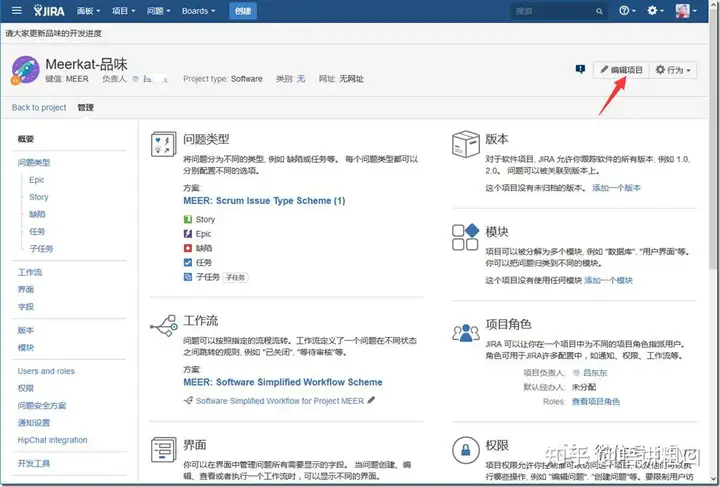
Task: Click the blue 任务 checkbox icon
Action: tap(187, 263)
